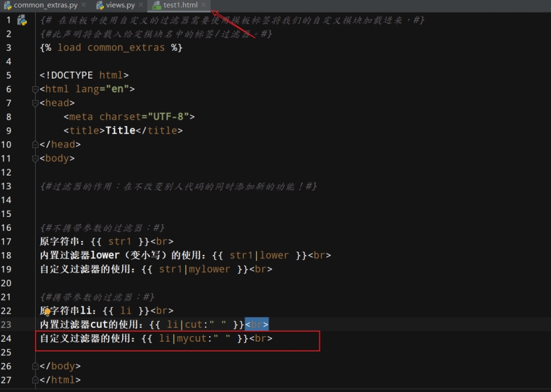Viewport: 551px width, 392px height.
Task: Click the fold marker beside closing html tag
Action: [x=35, y=380]
